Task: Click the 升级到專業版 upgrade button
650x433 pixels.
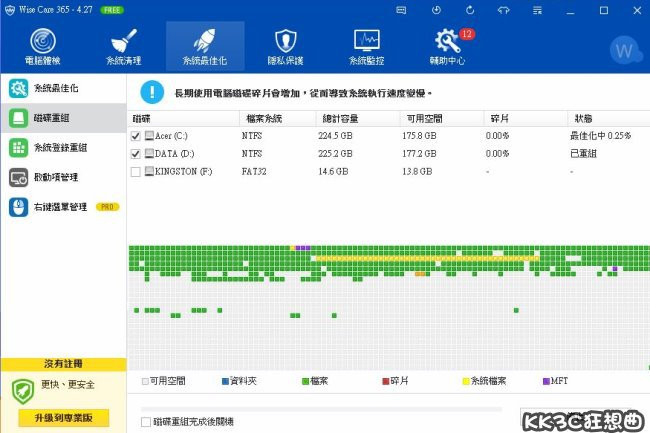Action: pyautogui.click(x=63, y=418)
